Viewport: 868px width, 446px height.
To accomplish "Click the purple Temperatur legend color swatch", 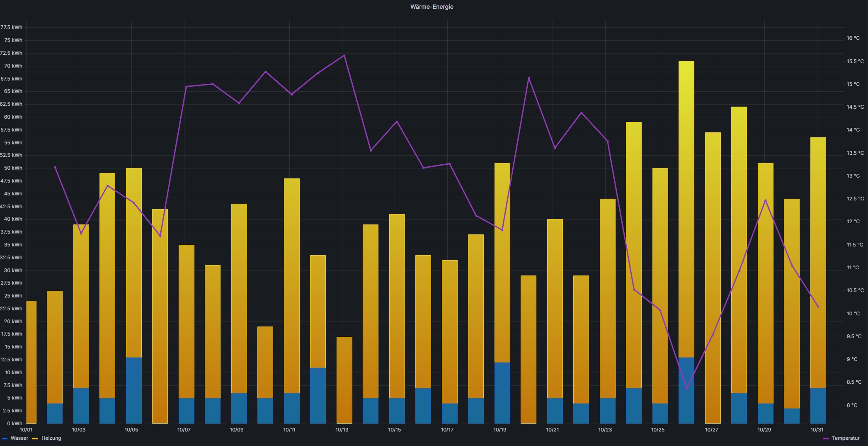I will (826, 439).
